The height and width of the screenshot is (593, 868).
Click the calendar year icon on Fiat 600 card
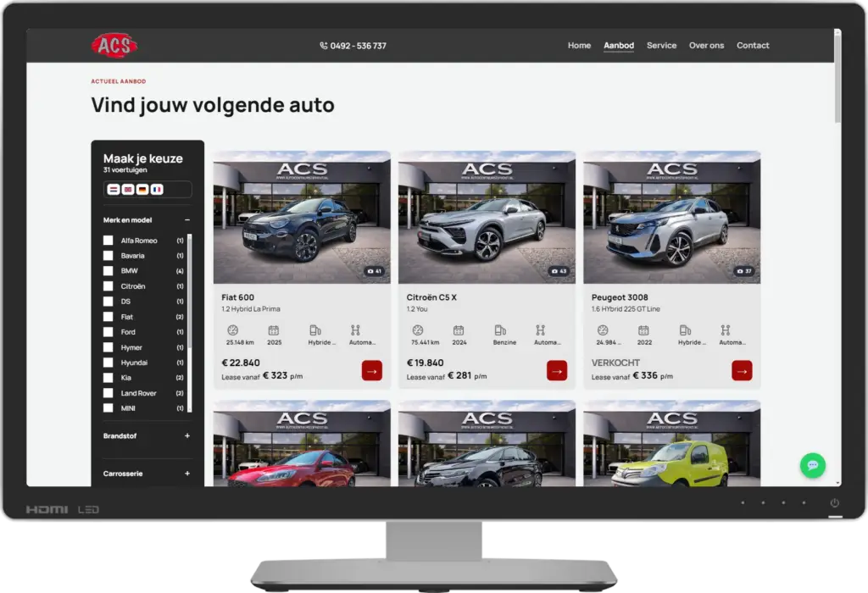274,330
